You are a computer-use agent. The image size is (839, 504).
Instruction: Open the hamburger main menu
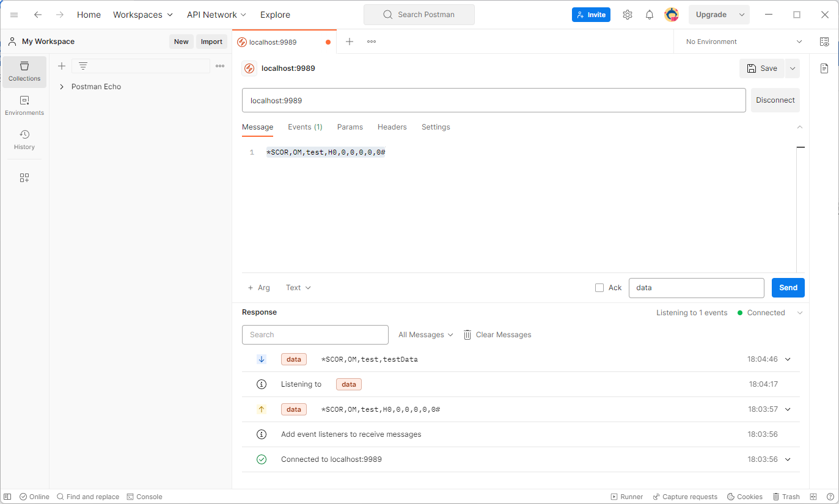(x=14, y=15)
